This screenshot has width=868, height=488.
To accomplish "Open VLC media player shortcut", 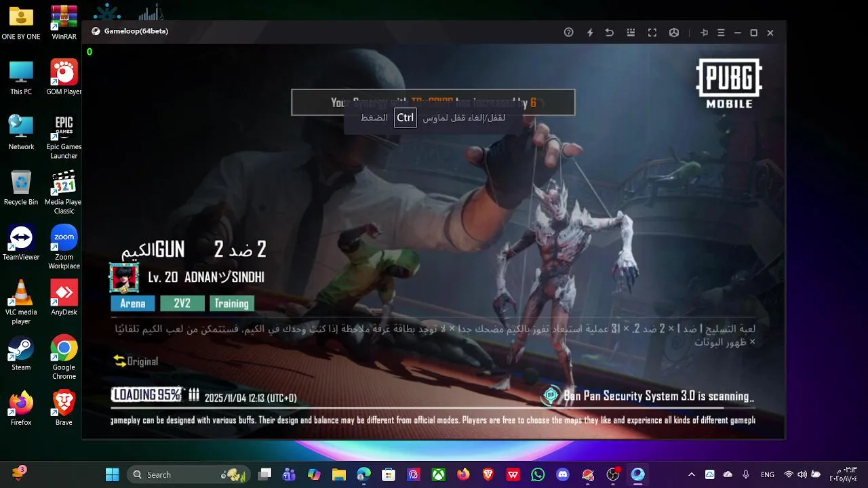I will pyautogui.click(x=21, y=302).
